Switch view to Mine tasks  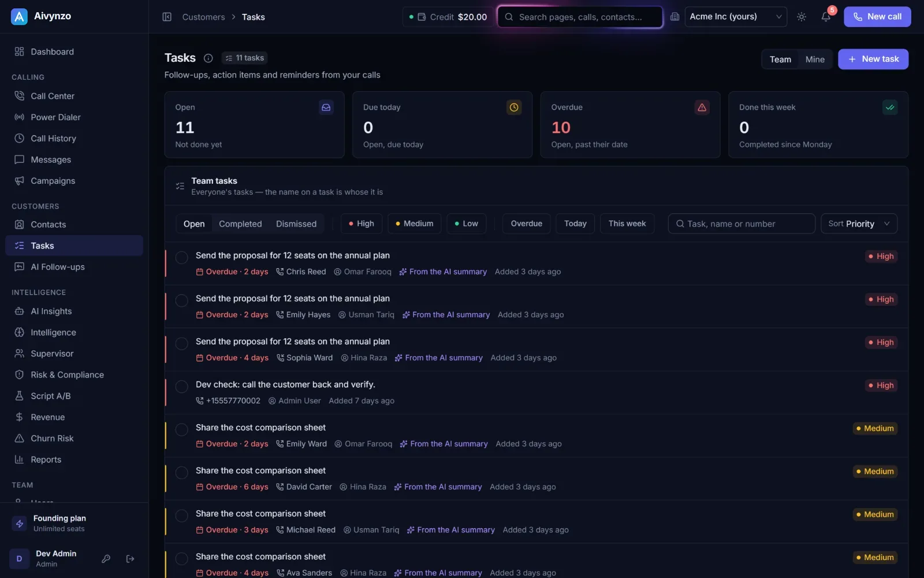coord(815,59)
